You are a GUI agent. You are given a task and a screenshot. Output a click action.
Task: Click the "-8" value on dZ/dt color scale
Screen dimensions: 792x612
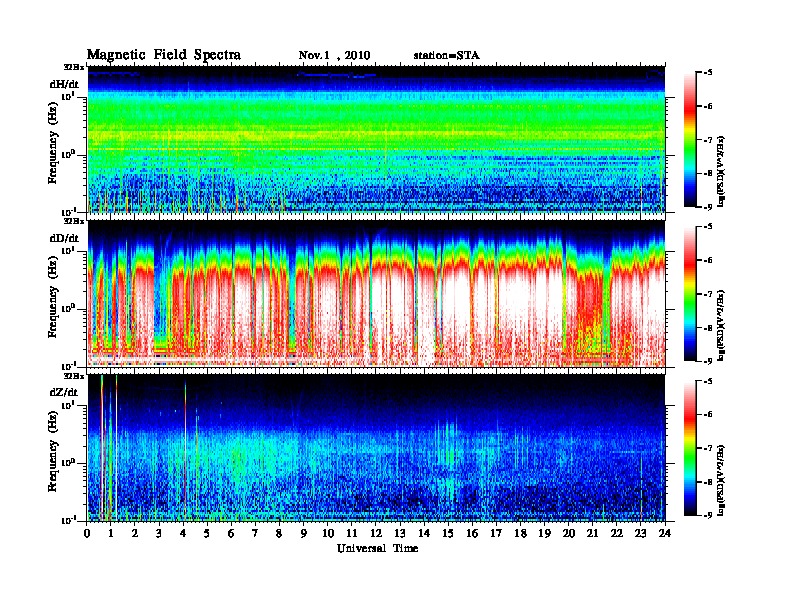click(x=708, y=482)
